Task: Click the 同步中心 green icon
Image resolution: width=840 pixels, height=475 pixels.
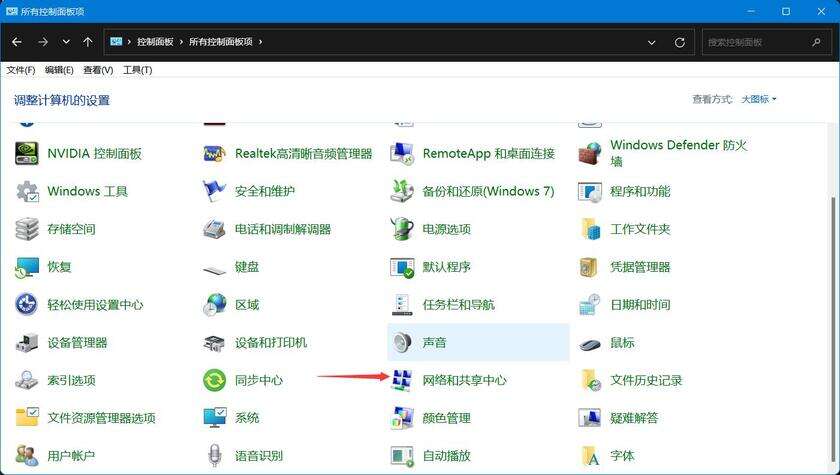Action: pos(214,380)
